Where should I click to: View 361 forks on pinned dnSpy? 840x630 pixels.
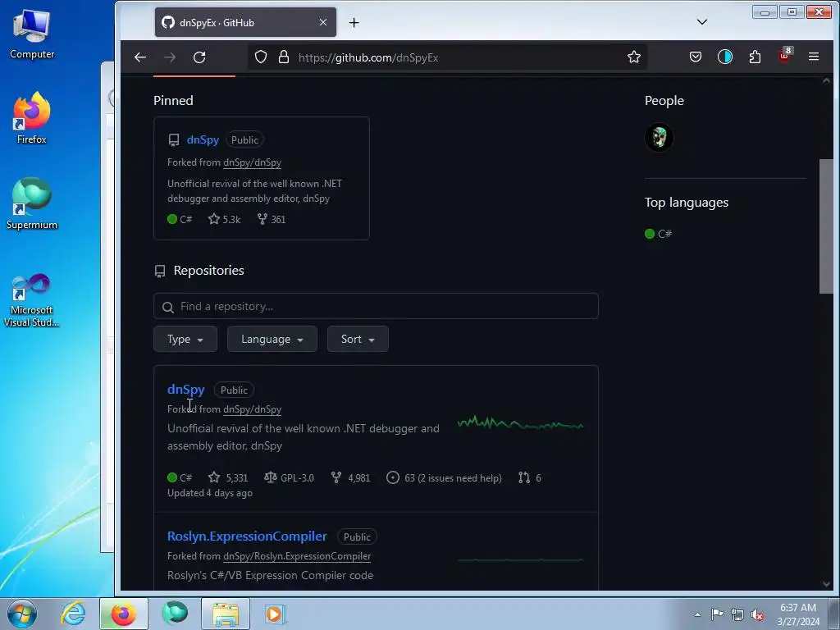click(272, 219)
